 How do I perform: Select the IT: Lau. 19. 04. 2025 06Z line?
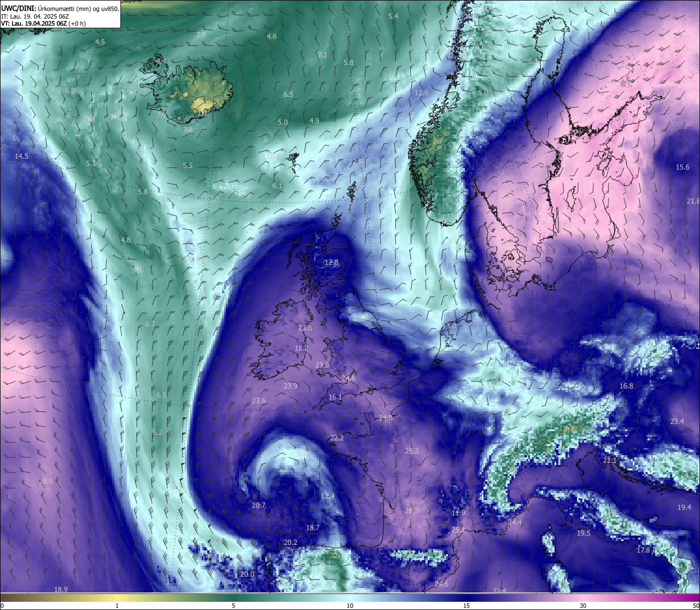(35, 16)
